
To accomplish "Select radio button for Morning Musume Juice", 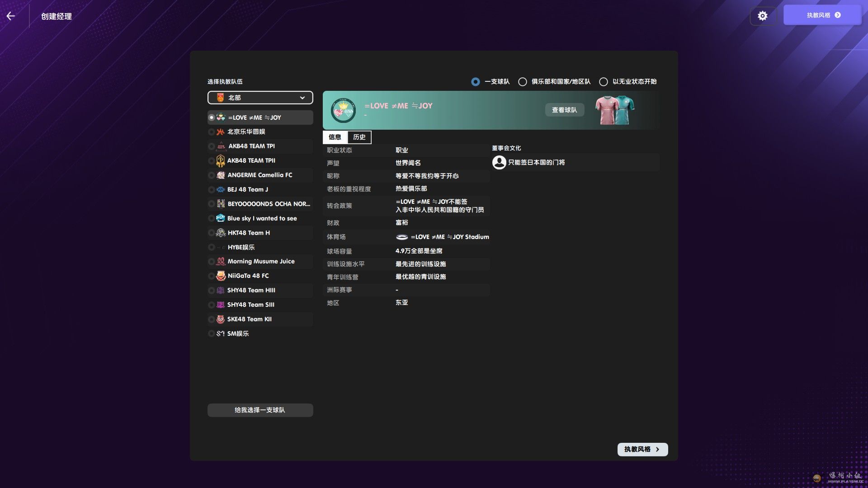I will tap(211, 262).
